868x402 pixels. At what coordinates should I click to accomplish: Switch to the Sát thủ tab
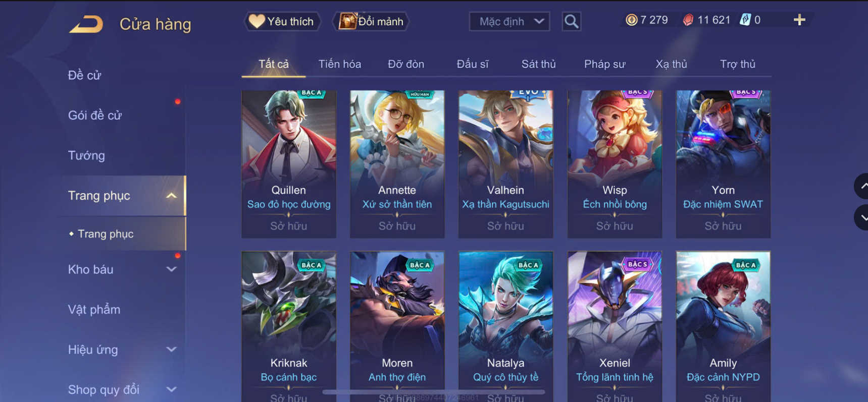(538, 64)
